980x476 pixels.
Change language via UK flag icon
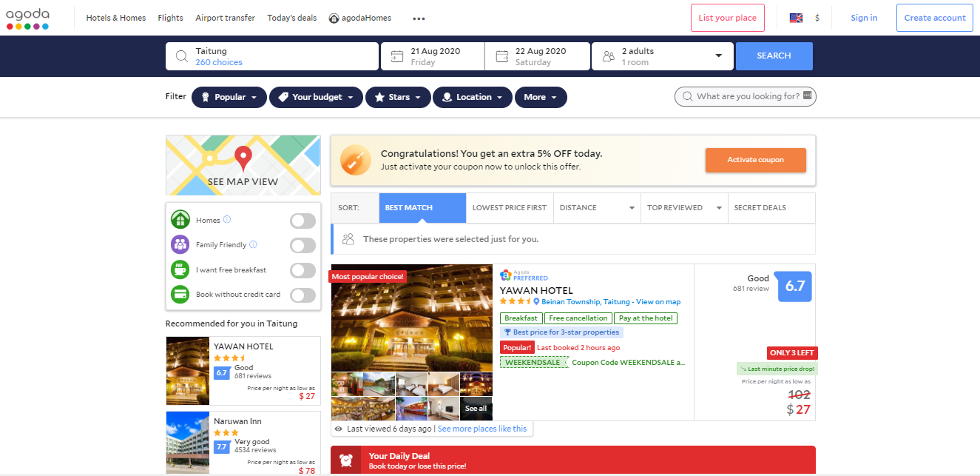point(796,18)
